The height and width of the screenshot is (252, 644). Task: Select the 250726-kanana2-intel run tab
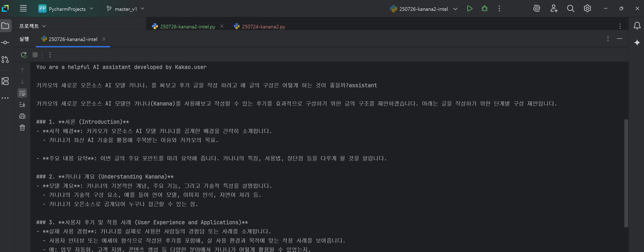[73, 39]
